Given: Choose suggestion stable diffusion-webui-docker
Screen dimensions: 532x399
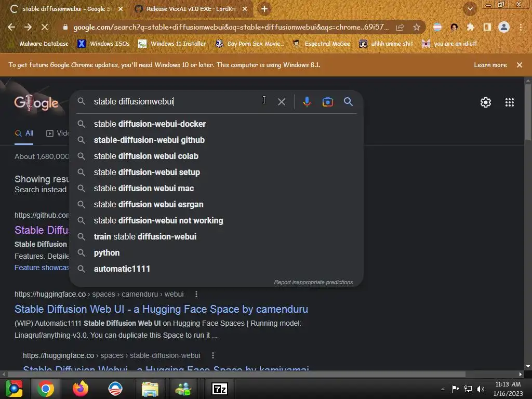Looking at the screenshot, I should click(217, 124).
